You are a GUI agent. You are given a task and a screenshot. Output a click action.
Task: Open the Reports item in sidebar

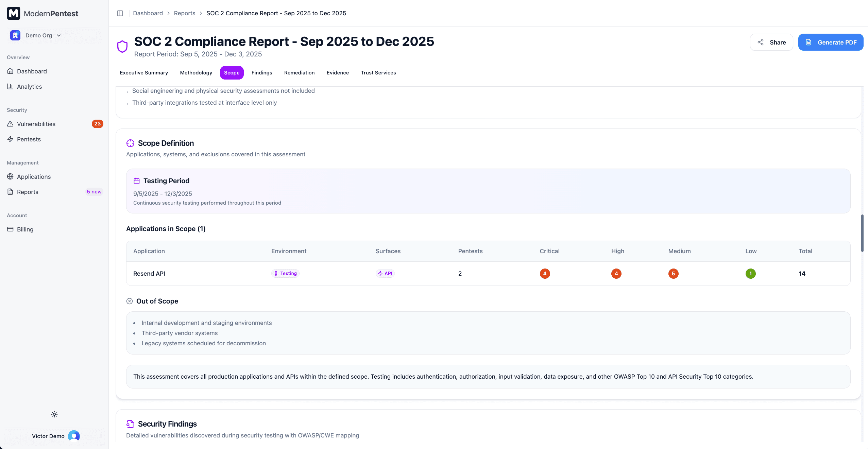pyautogui.click(x=28, y=192)
